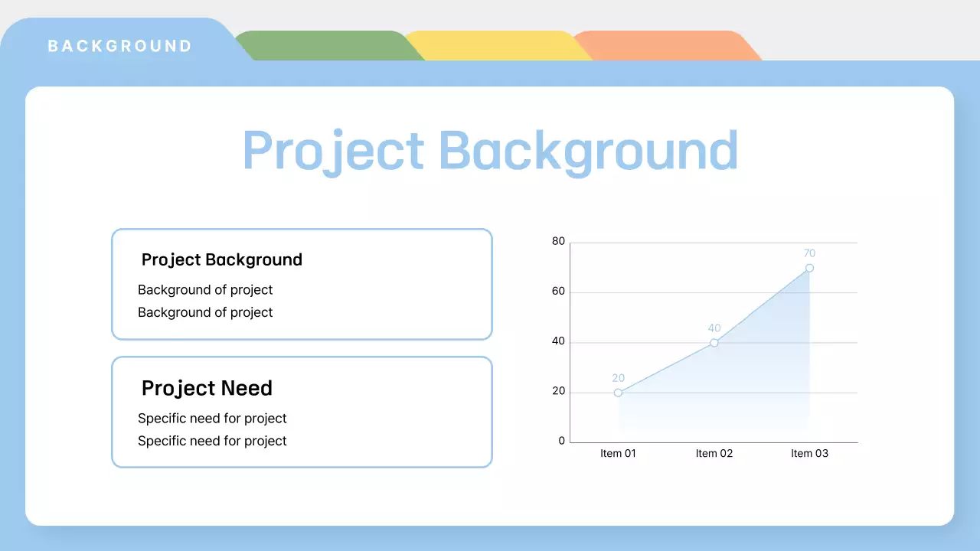
Task: Switch to the green folder tab
Action: (325, 46)
